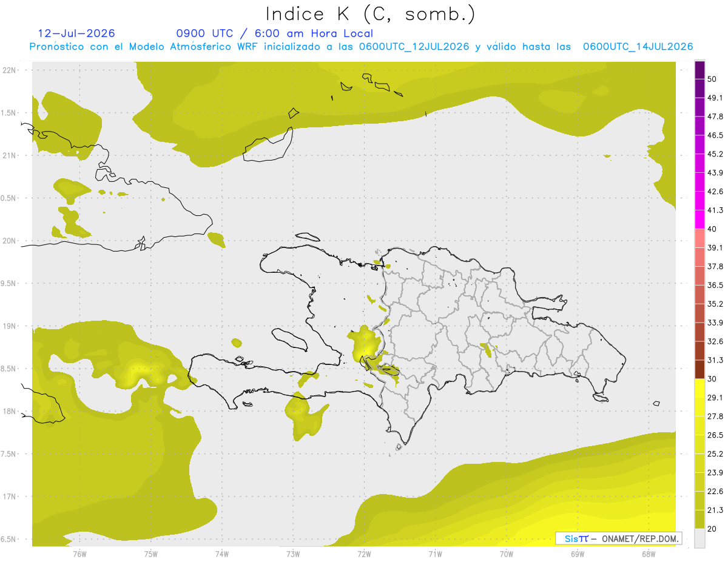Pick the bright yellow swatch between 29.1 and 30

point(699,388)
